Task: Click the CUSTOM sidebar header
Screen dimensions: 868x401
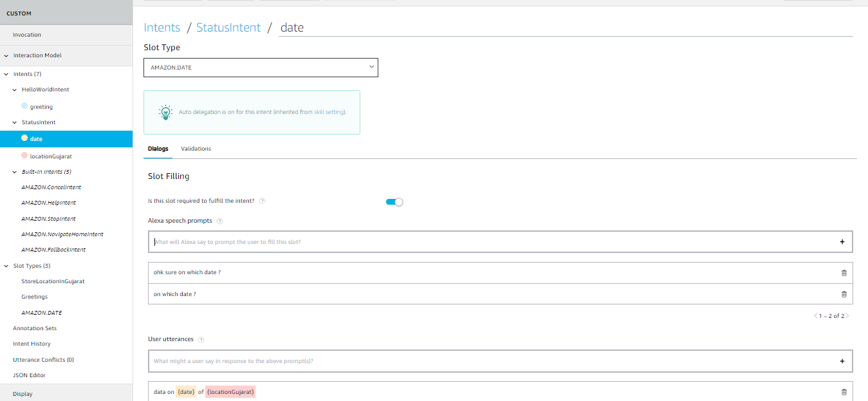Action: click(66, 13)
